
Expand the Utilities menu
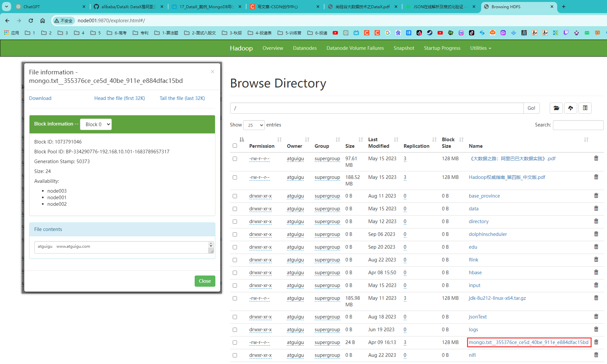(480, 48)
